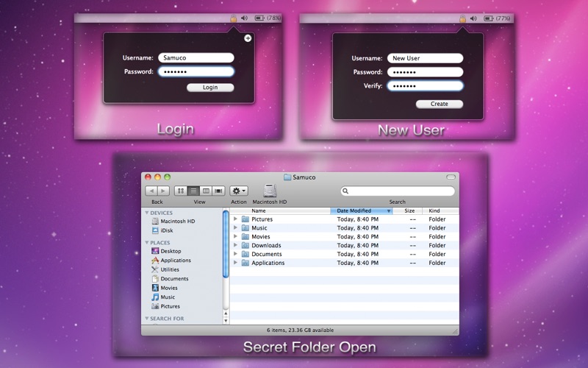
Task: Select the Applications folder icon in list
Action: point(245,263)
